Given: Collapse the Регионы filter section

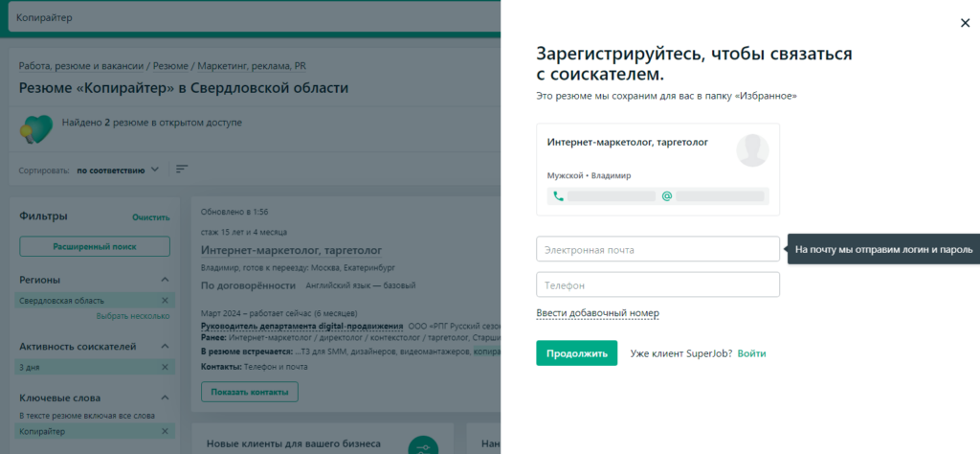Looking at the screenshot, I should pos(165,280).
